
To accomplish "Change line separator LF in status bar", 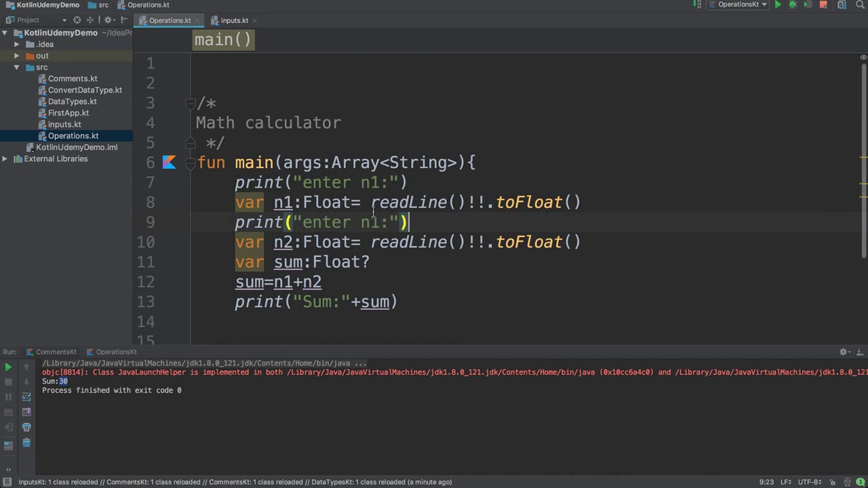I will tap(786, 482).
